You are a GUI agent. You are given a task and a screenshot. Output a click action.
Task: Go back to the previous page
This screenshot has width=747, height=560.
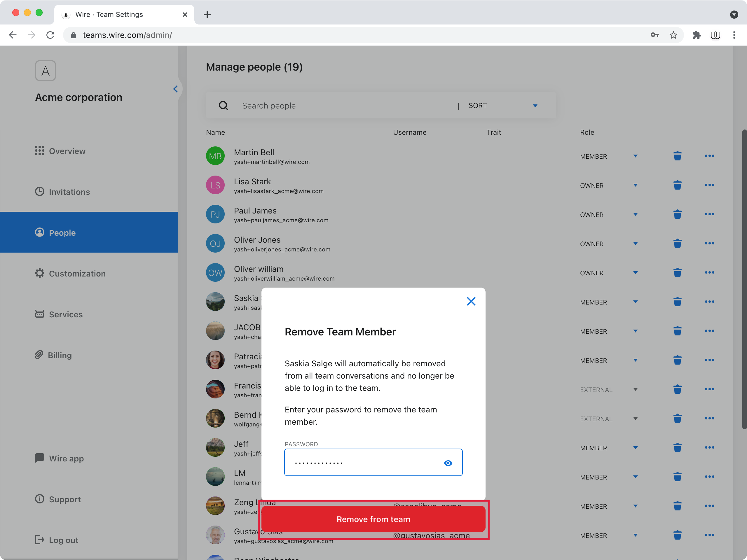tap(13, 35)
